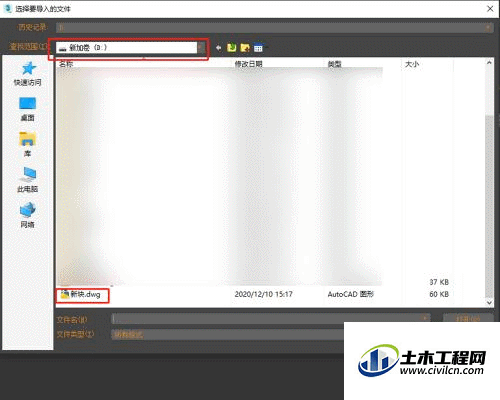The image size is (500, 400).
Task: Click the file list scrollbar thumb
Action: tap(489, 207)
